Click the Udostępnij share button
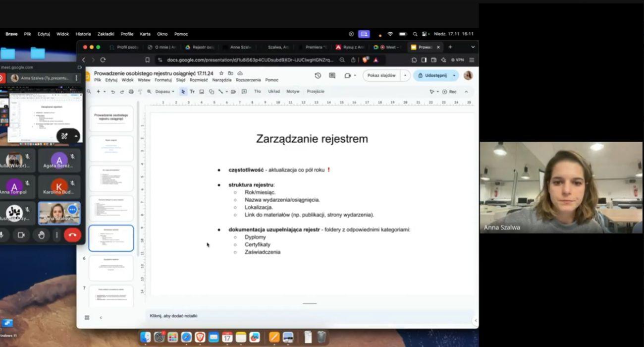Viewport: 644px width, 347px height. (x=432, y=75)
